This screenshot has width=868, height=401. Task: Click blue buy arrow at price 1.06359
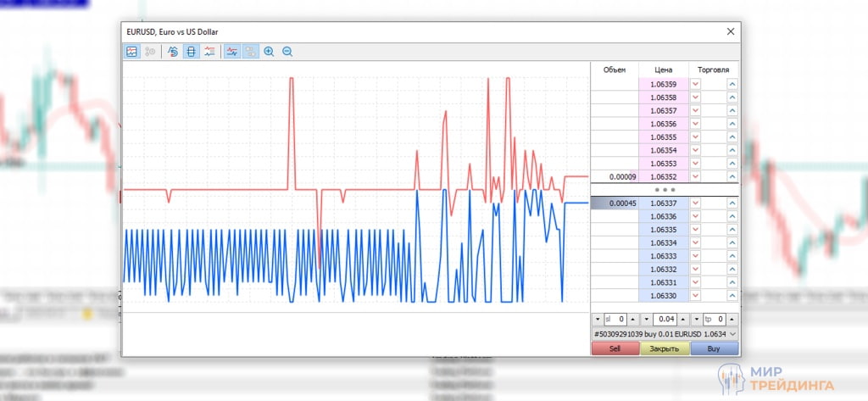732,84
